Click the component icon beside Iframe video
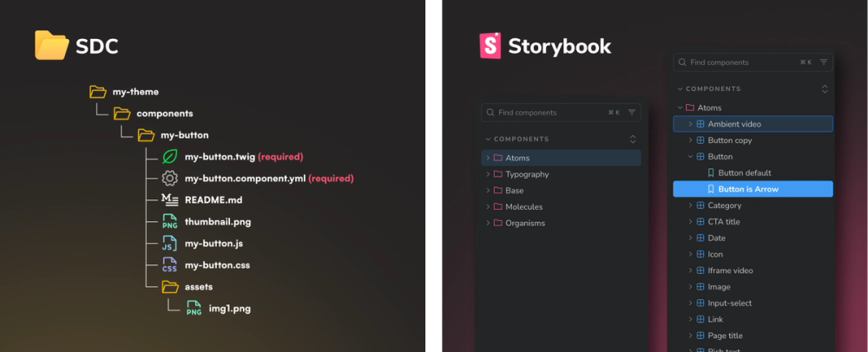This screenshot has width=868, height=352. [x=700, y=271]
